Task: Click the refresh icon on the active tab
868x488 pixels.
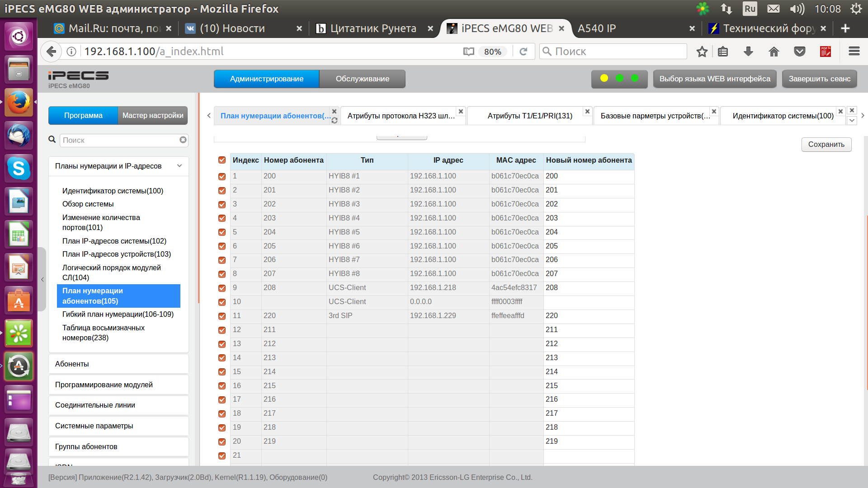Action: tap(335, 121)
